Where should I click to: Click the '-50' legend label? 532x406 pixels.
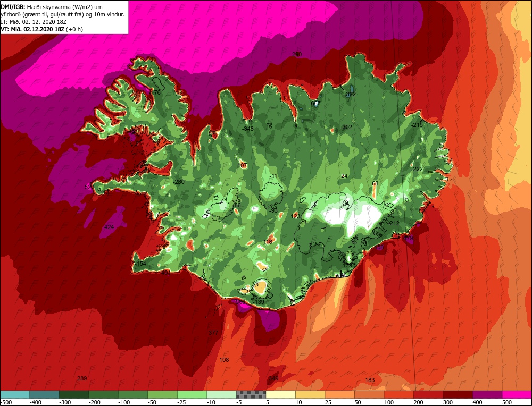[152, 402]
